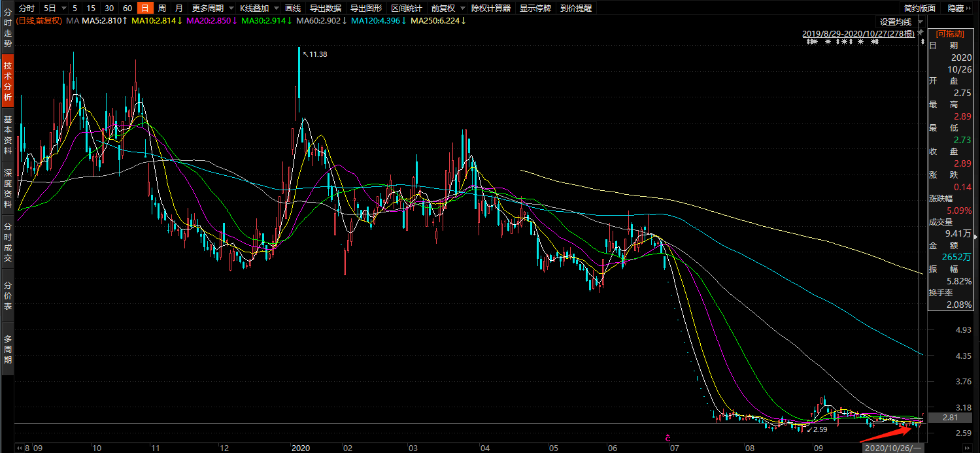The height and width of the screenshot is (453, 980).
Task: Open 区间统计 interval statistics
Action: [406, 8]
